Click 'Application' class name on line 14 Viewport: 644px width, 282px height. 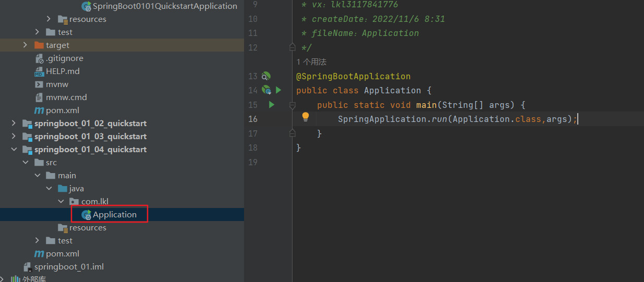[393, 90]
